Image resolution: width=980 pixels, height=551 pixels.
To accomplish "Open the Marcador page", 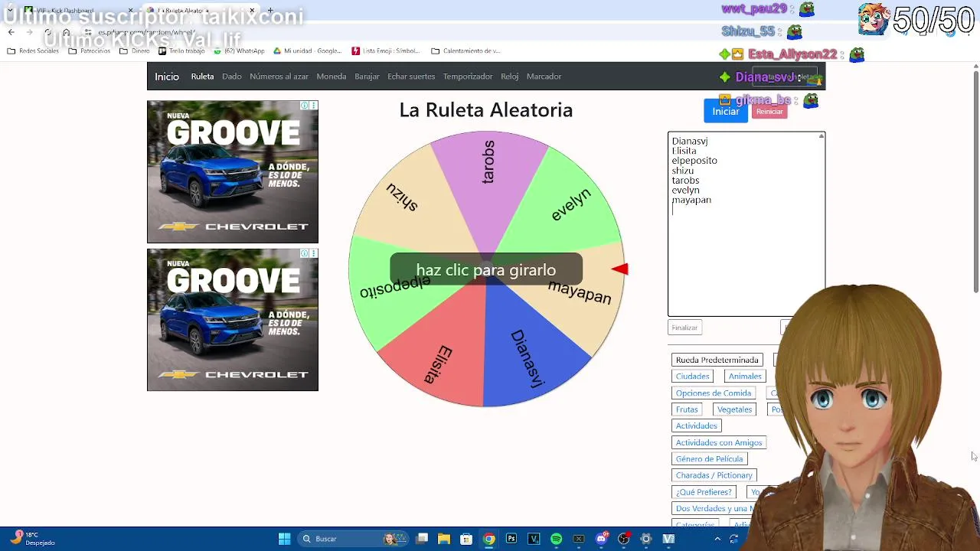I will pos(544,77).
